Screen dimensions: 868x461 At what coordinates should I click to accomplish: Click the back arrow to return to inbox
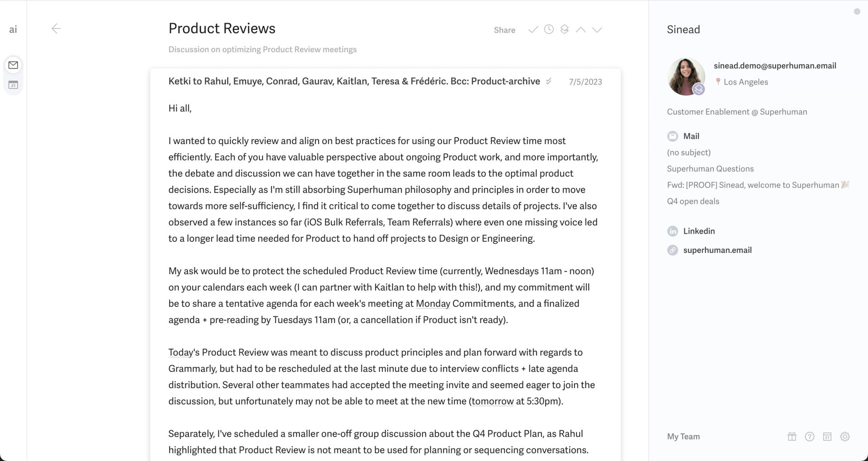[56, 29]
